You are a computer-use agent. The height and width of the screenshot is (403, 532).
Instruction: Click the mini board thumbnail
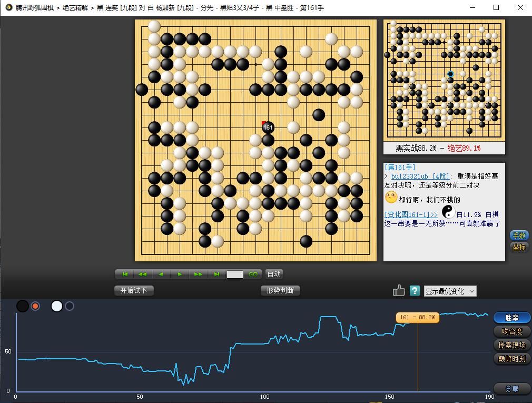click(444, 80)
